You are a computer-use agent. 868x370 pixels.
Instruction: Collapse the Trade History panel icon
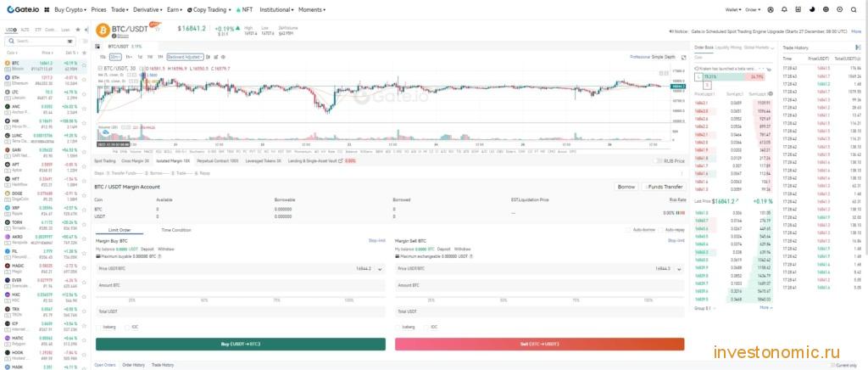(x=858, y=48)
